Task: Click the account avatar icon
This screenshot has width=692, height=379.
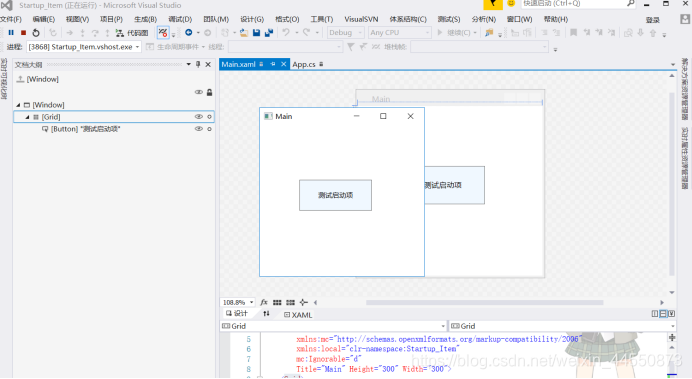Action: tap(684, 19)
